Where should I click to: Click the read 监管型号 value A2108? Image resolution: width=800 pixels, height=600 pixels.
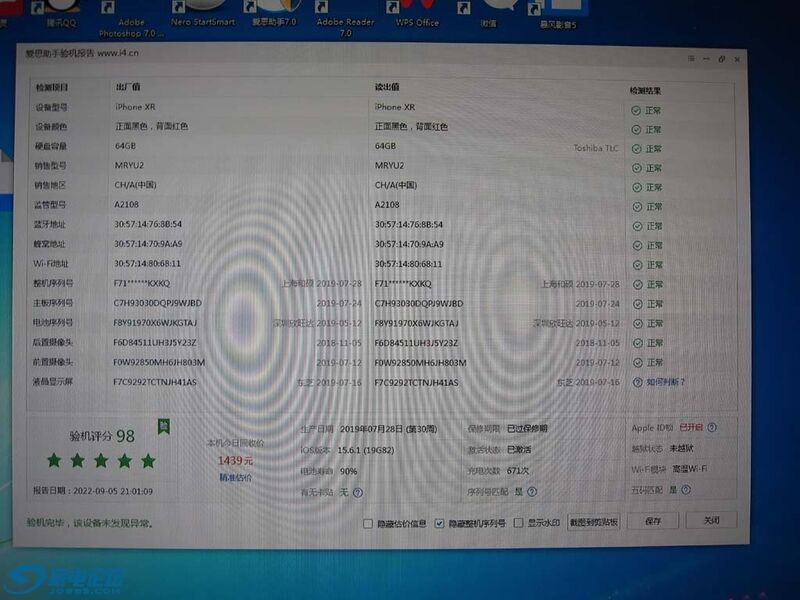(387, 205)
